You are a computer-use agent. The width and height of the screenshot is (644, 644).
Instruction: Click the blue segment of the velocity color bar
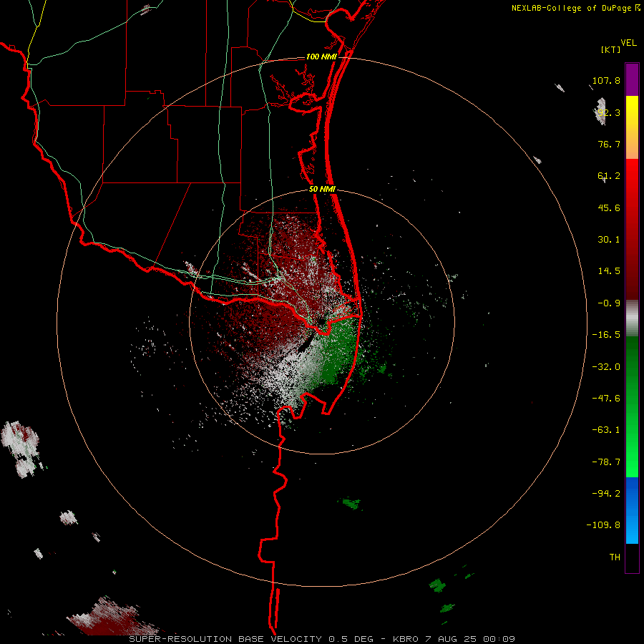(632, 510)
